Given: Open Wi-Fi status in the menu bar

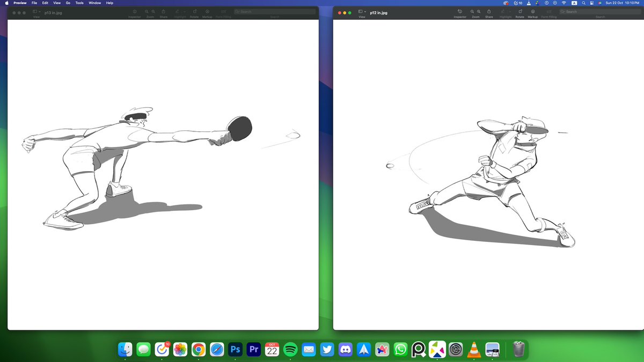Looking at the screenshot, I should click(563, 3).
